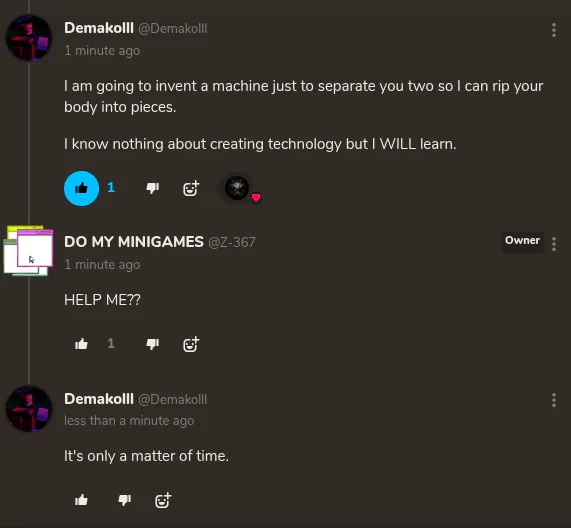571x528 pixels.
Task: Visit @Z-367 user handle link
Action: point(232,242)
